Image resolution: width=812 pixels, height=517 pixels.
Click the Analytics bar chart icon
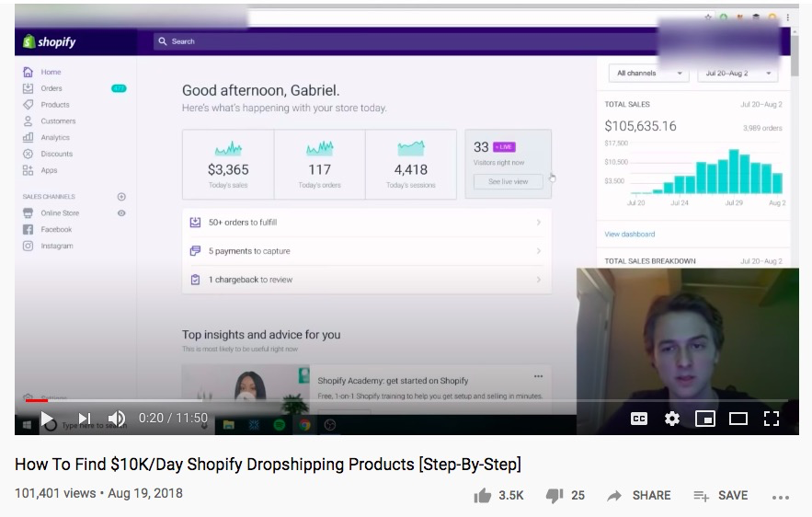[28, 138]
